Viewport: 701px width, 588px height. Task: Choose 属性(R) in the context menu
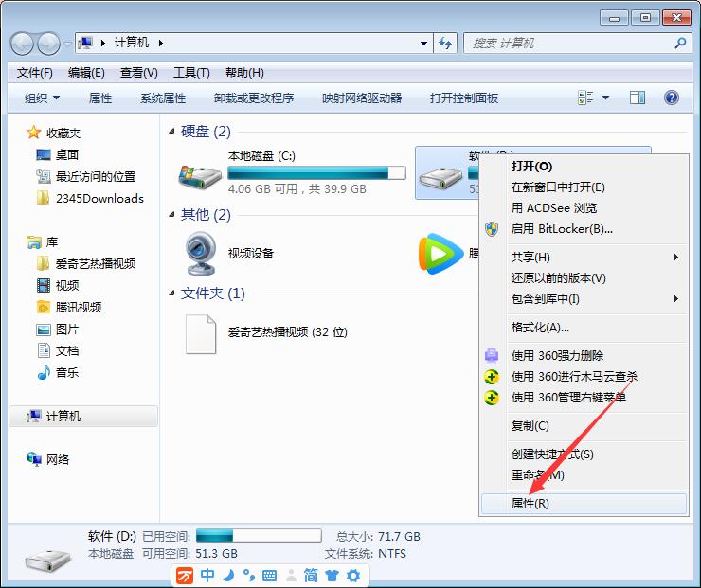584,504
